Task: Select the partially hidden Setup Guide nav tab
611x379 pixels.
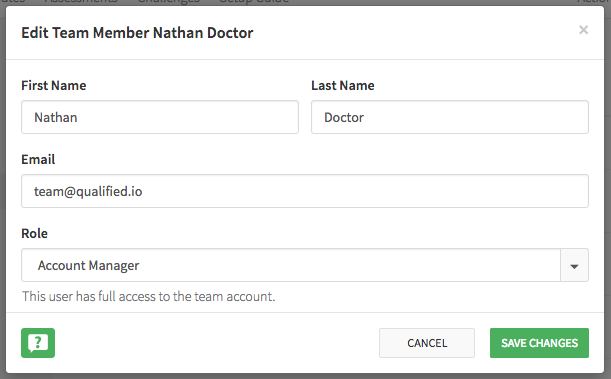Action: 254,2
